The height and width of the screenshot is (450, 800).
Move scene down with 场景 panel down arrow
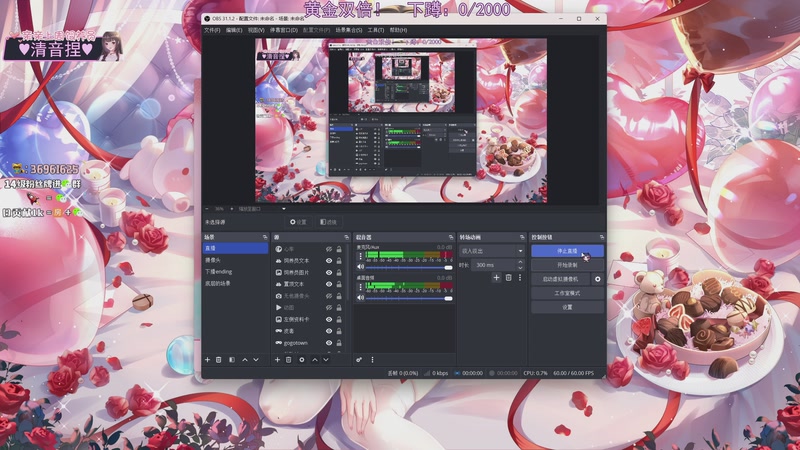pos(256,360)
